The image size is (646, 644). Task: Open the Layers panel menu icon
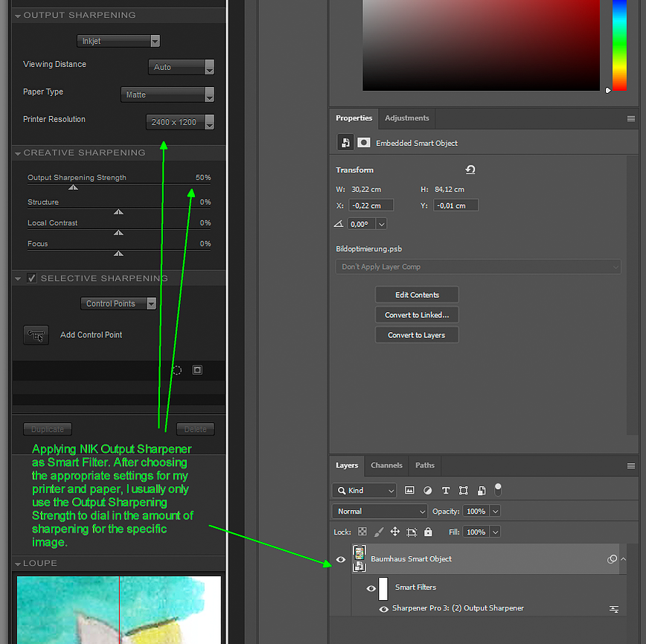[x=631, y=465]
